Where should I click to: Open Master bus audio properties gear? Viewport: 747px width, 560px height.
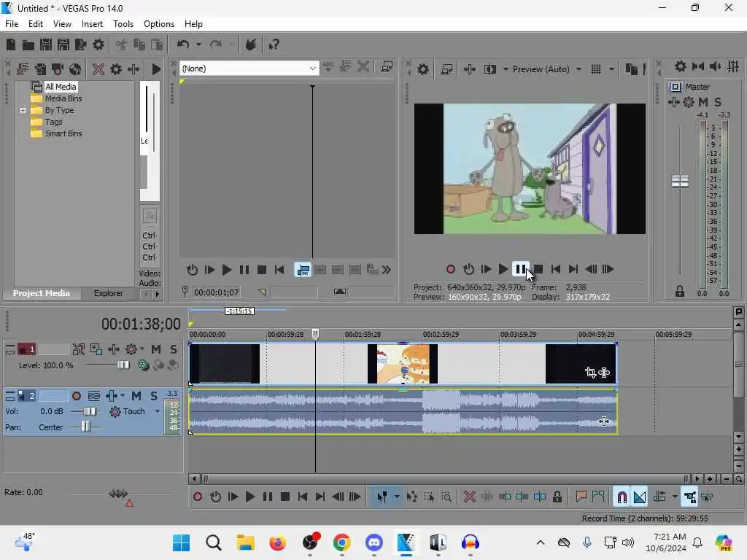tap(681, 66)
